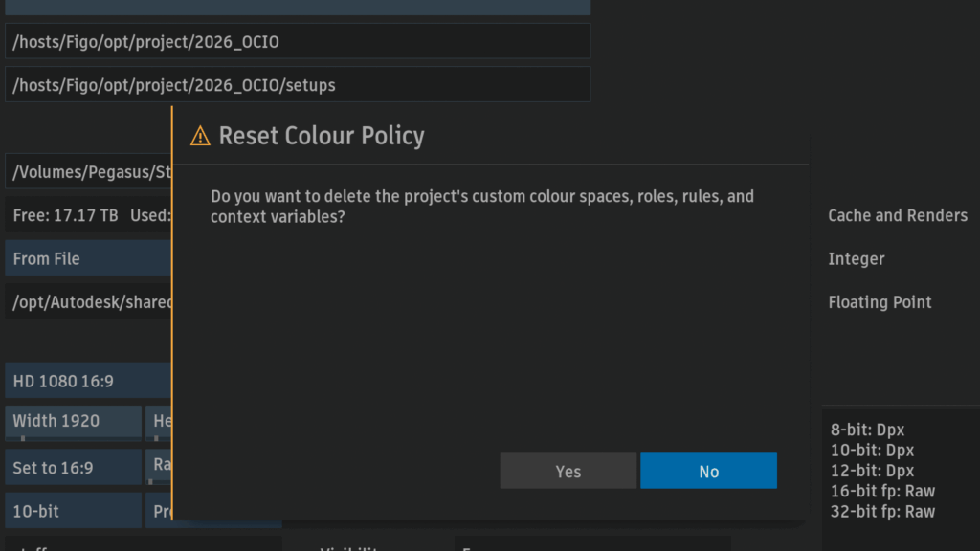Open the From File dropdown
This screenshot has width=980, height=551.
coord(88,258)
